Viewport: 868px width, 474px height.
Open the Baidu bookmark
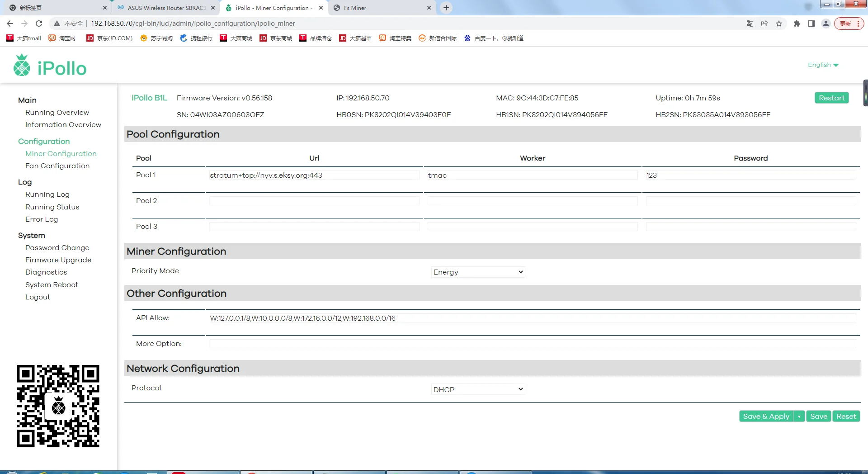(494, 38)
